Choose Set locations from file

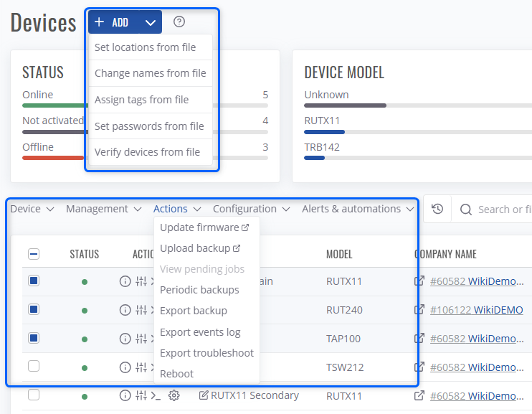coord(151,47)
